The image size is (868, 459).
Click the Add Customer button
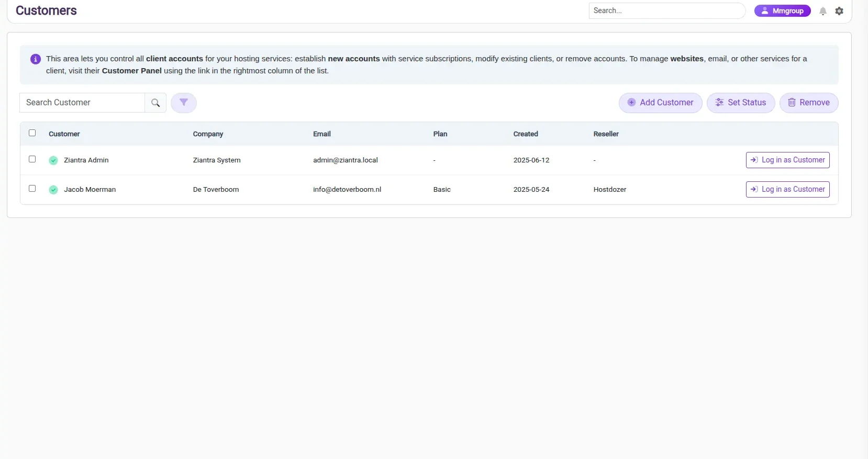[x=661, y=103]
